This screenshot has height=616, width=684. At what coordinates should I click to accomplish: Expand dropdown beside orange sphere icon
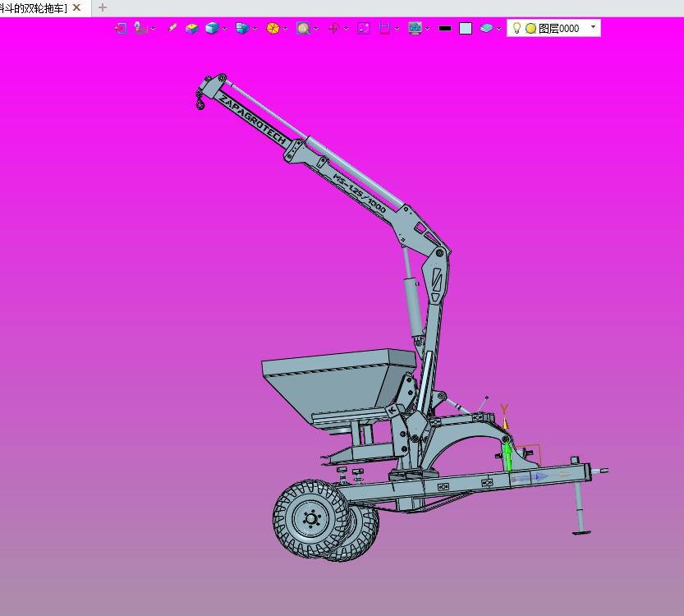click(285, 29)
